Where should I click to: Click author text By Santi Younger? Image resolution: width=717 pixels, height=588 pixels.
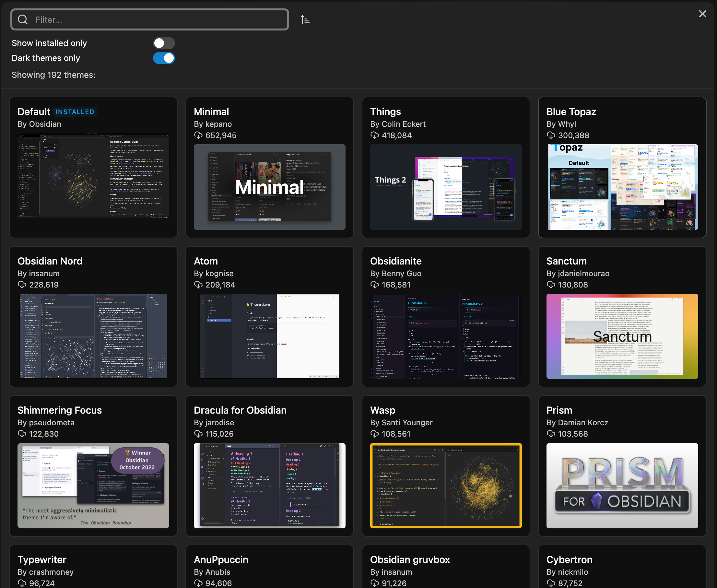tap(401, 422)
